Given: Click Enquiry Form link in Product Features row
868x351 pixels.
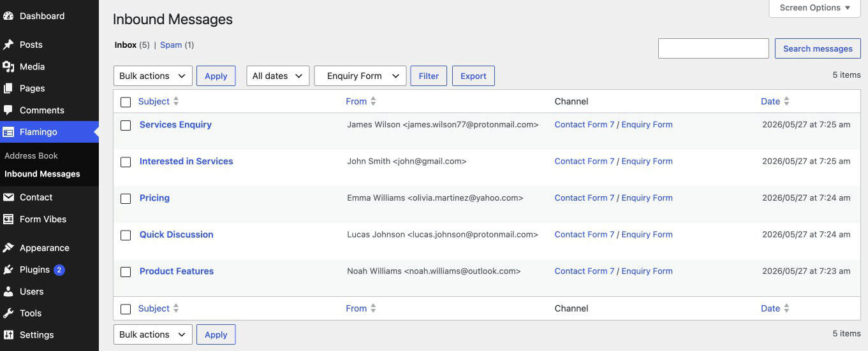Looking at the screenshot, I should (x=647, y=271).
